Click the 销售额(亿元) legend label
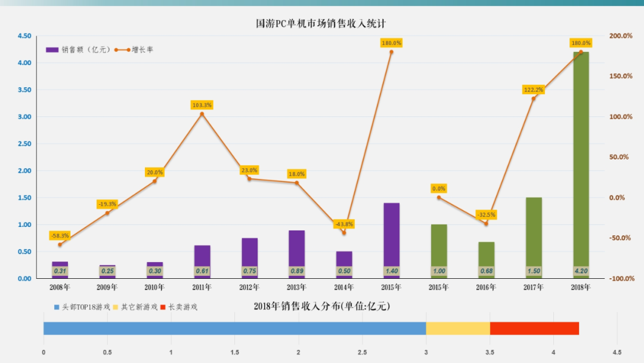The height and width of the screenshot is (363, 644). click(86, 50)
